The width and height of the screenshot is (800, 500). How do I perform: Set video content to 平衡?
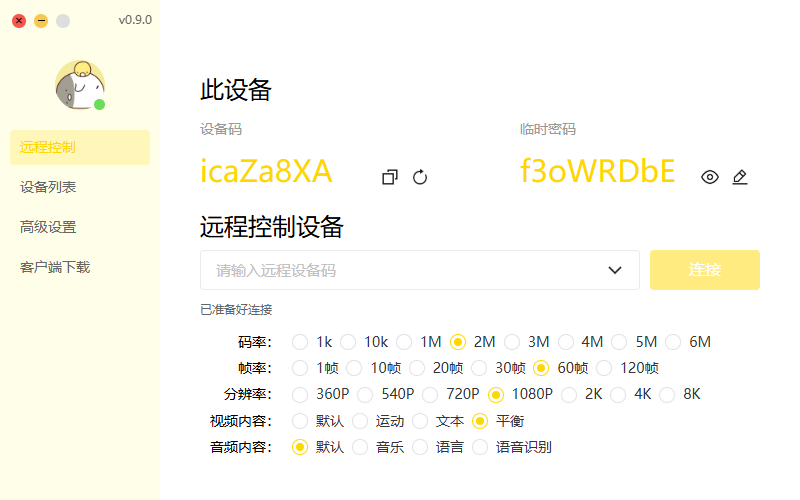click(480, 421)
